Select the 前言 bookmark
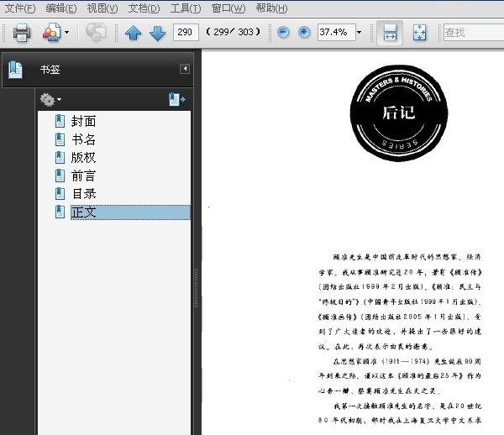The image size is (504, 435). point(83,176)
